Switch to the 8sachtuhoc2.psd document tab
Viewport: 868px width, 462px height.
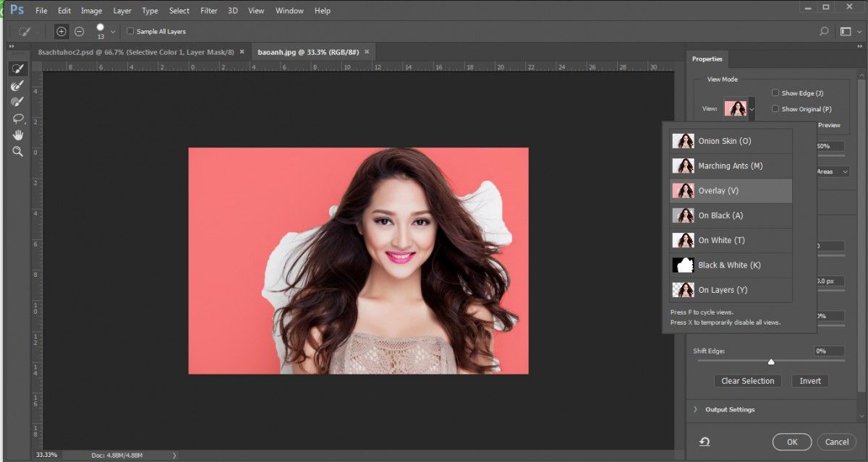(x=136, y=52)
